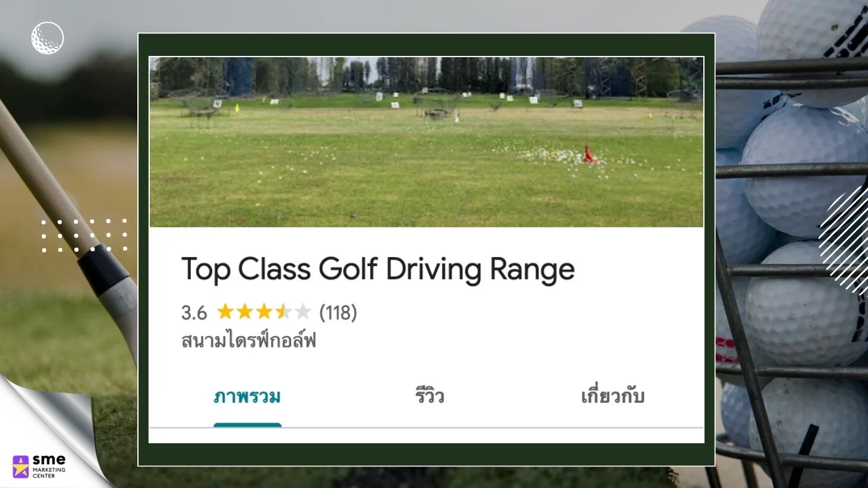868x488 pixels.
Task: Open the (118) reviews count link
Action: pos(338,312)
